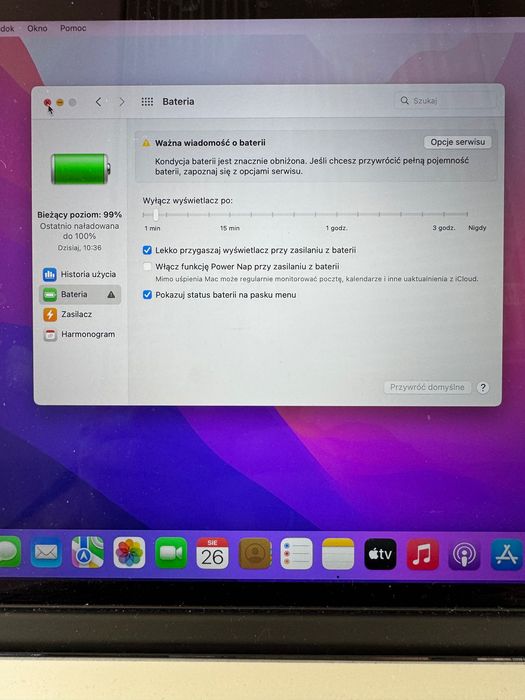
Task: Open Calendar showing 26 in Dock
Action: tap(212, 553)
